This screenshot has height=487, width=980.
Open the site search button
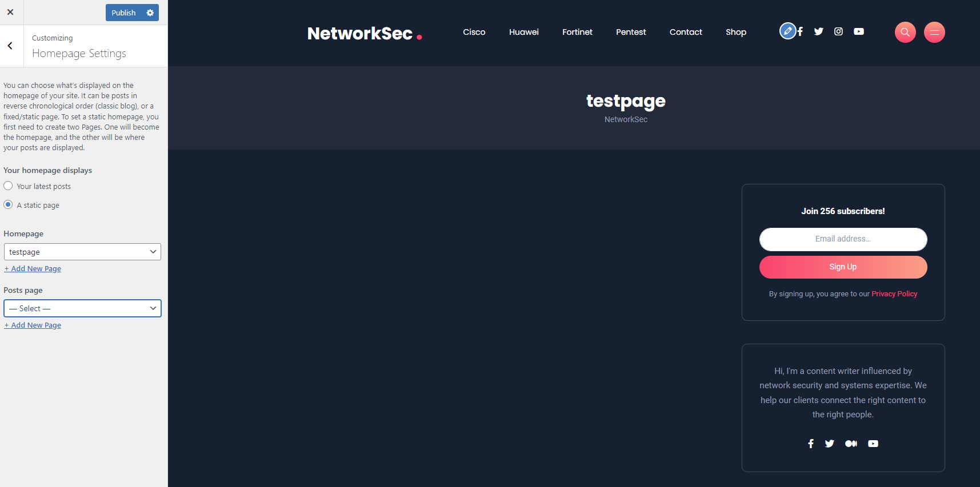(905, 32)
